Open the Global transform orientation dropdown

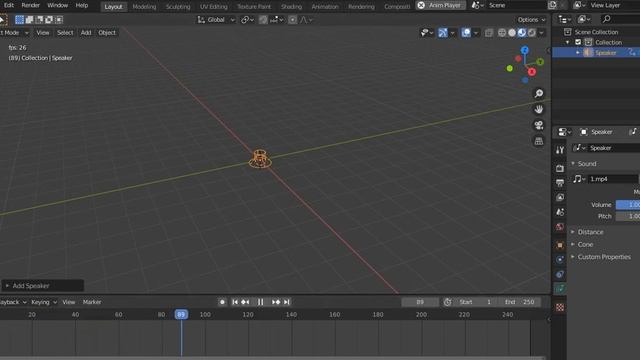(216, 20)
